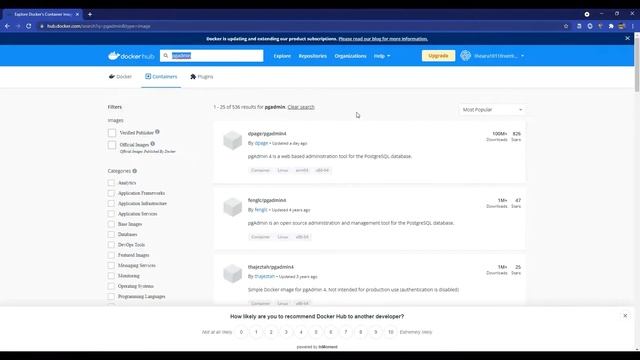This screenshot has width=640, height=360.
Task: Click the yellow Upgrade button
Action: 438,56
